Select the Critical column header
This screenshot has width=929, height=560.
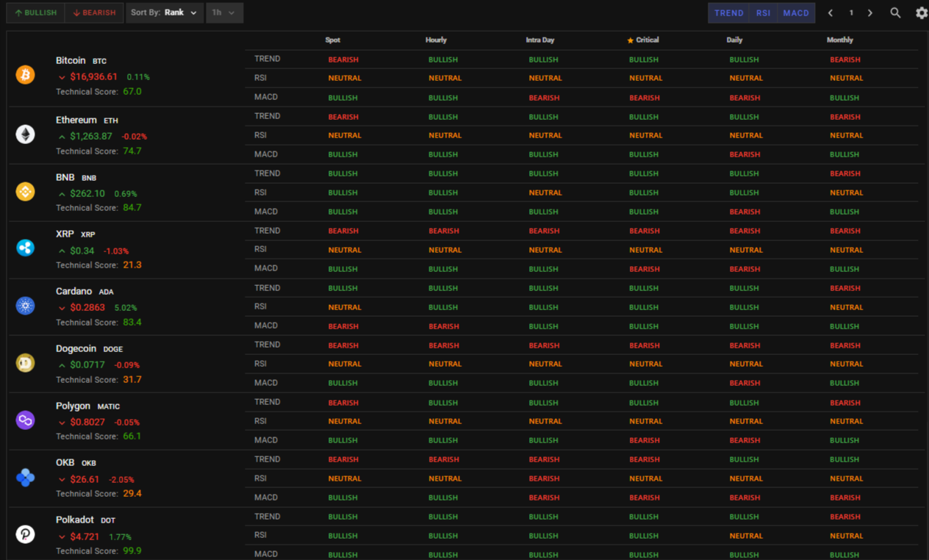(648, 40)
